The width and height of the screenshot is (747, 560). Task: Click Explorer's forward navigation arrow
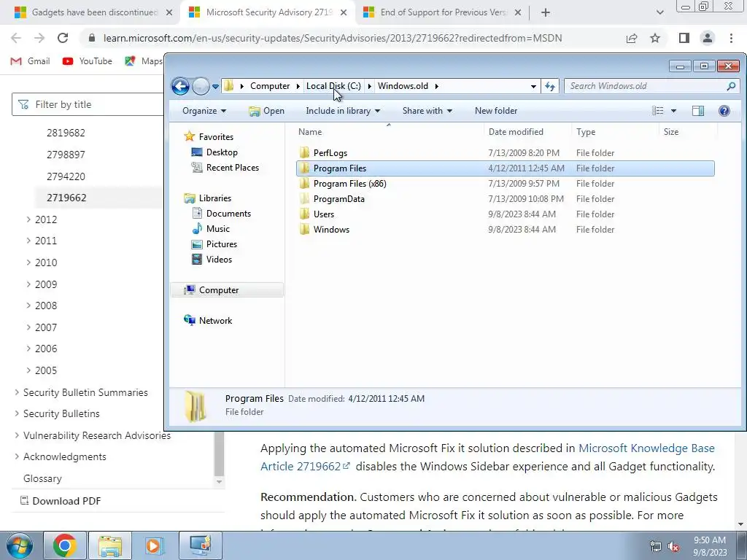pos(201,86)
